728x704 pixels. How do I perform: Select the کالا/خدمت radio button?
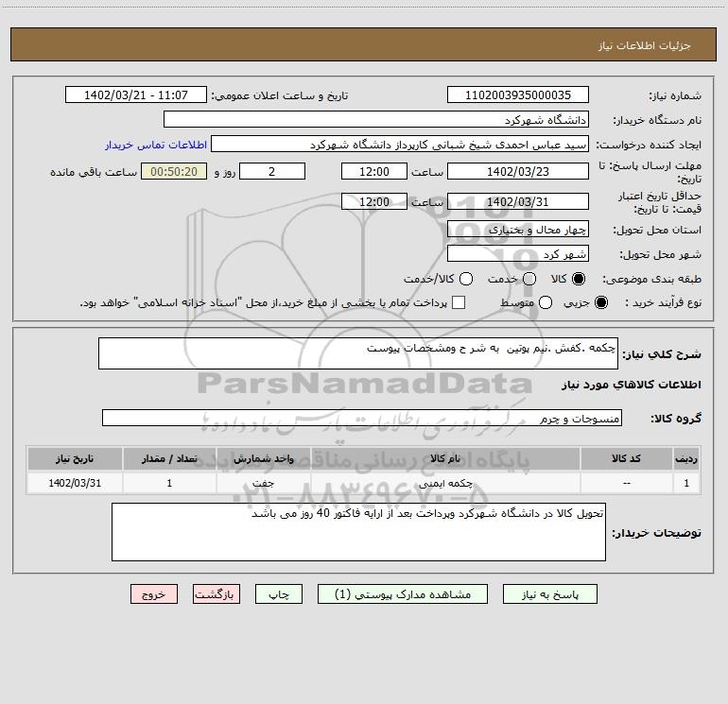click(466, 279)
